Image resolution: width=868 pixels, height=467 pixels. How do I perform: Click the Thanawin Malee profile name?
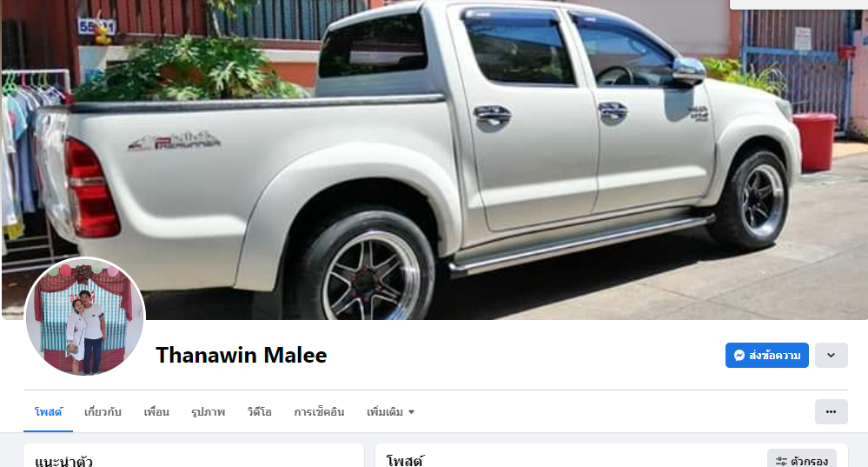pyautogui.click(x=242, y=355)
